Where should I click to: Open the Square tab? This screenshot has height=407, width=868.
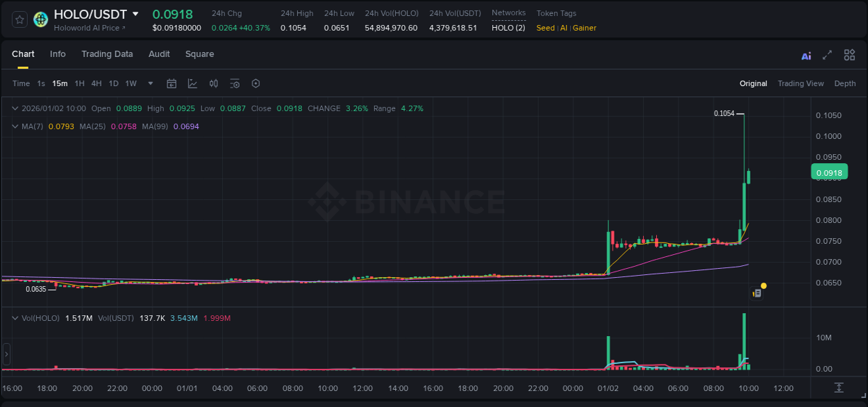click(x=199, y=54)
